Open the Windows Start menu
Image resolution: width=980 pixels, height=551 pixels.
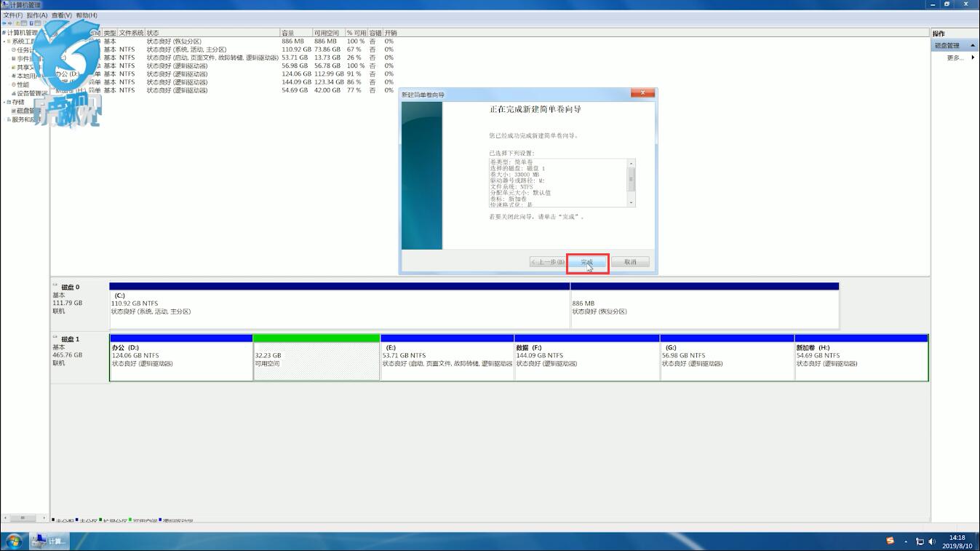[13, 542]
